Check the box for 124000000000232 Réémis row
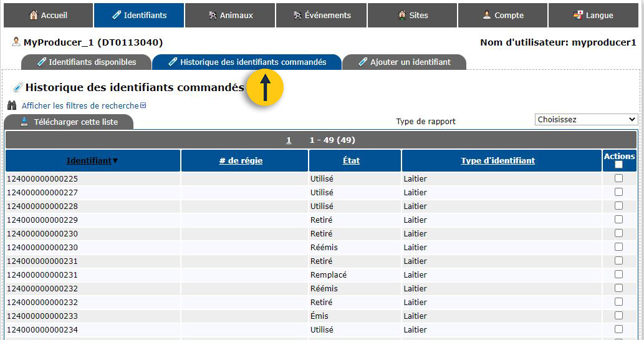The height and width of the screenshot is (340, 644). click(x=618, y=288)
